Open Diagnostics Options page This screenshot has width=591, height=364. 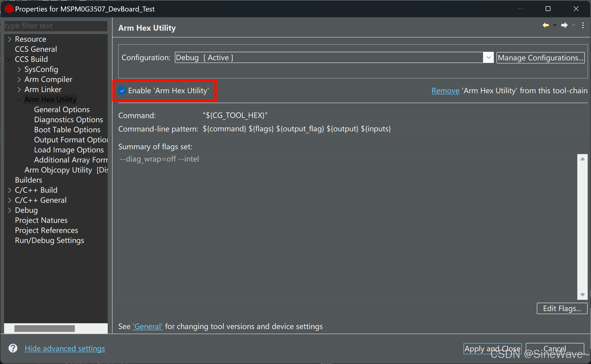click(68, 120)
